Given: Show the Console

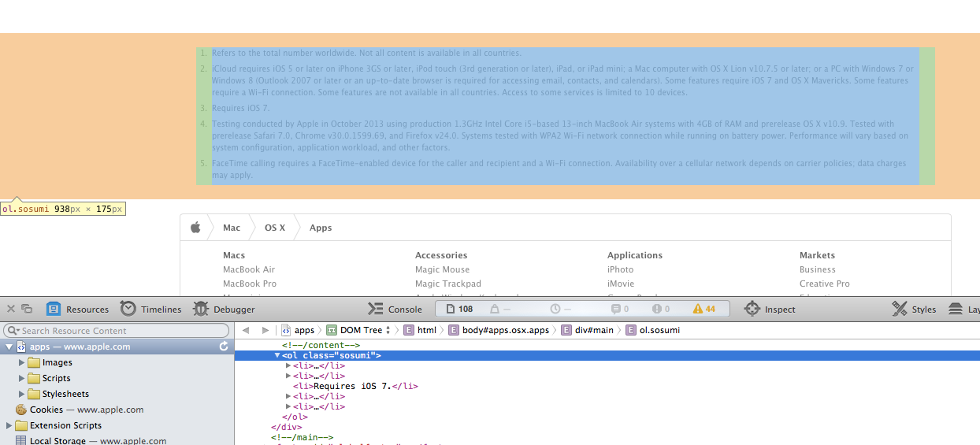Looking at the screenshot, I should 395,310.
